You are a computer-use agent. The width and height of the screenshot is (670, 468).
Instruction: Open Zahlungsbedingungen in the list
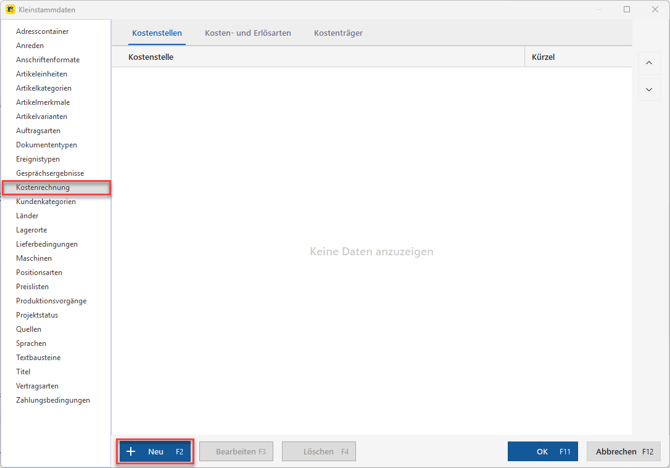pos(53,400)
